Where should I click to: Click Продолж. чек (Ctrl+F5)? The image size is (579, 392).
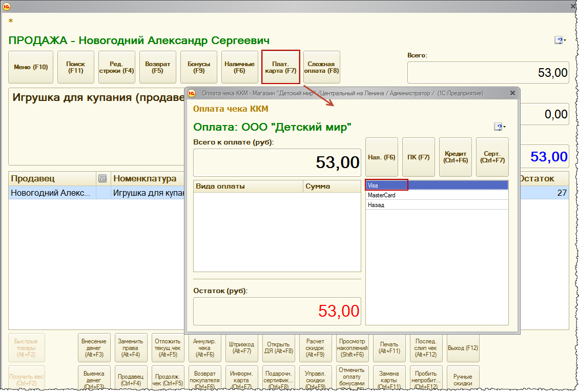pyautogui.click(x=168, y=378)
